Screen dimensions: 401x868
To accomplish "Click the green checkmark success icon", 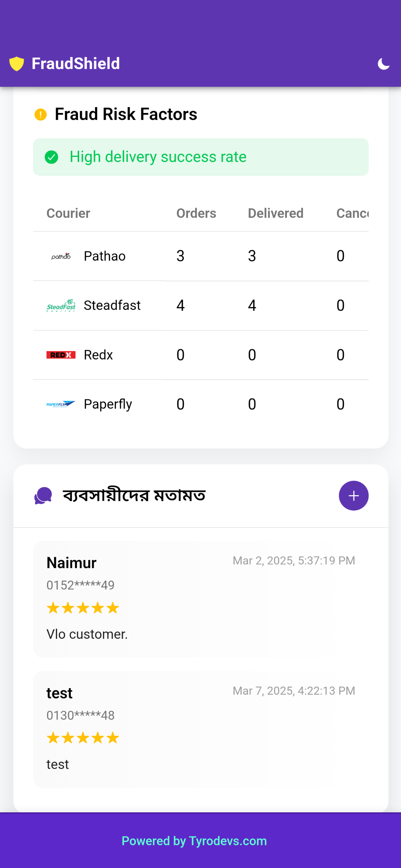I will pyautogui.click(x=52, y=157).
